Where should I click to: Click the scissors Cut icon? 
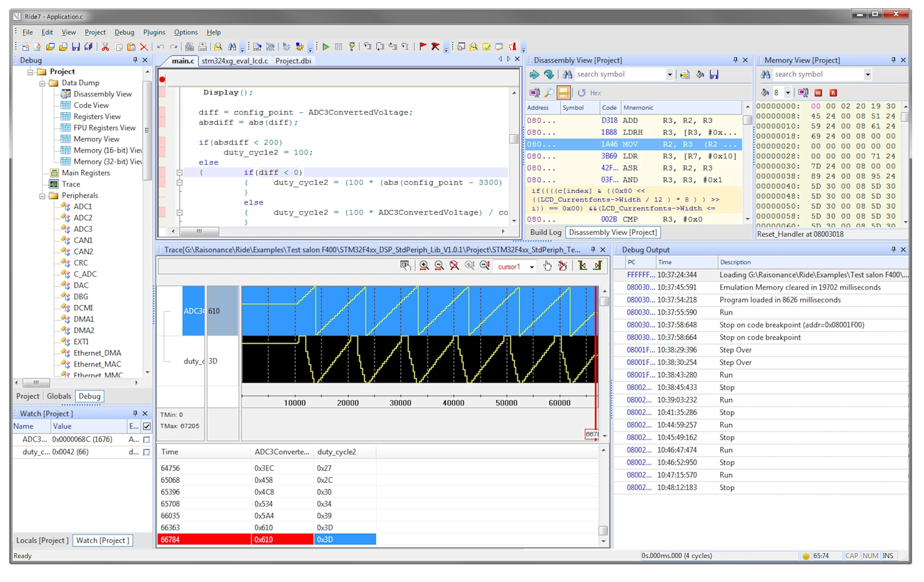coord(105,47)
